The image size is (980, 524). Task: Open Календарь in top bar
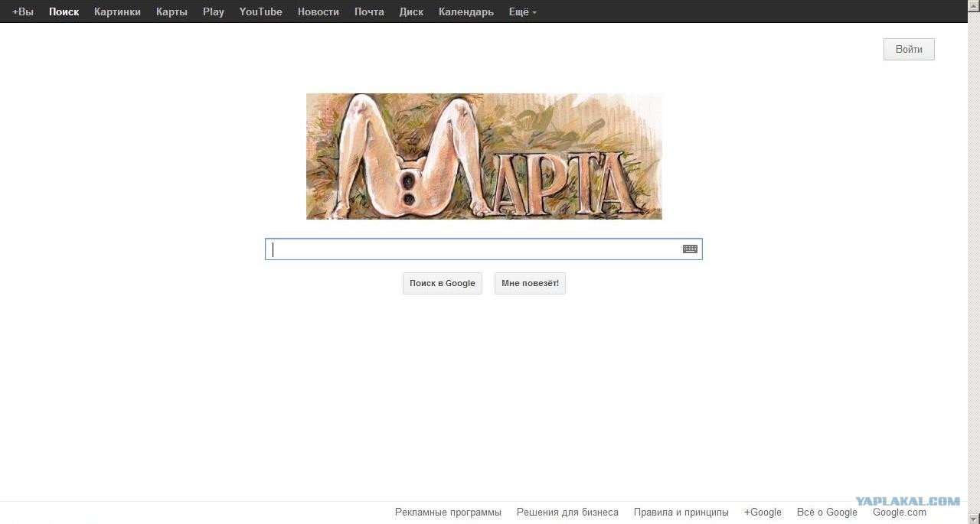[x=466, y=11]
